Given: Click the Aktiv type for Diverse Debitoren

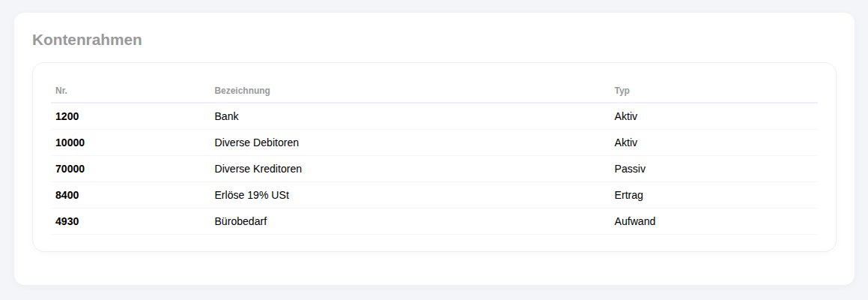Looking at the screenshot, I should [x=625, y=142].
